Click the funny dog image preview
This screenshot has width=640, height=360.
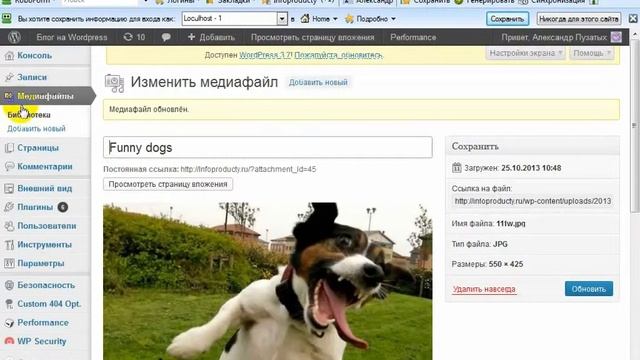click(268, 281)
